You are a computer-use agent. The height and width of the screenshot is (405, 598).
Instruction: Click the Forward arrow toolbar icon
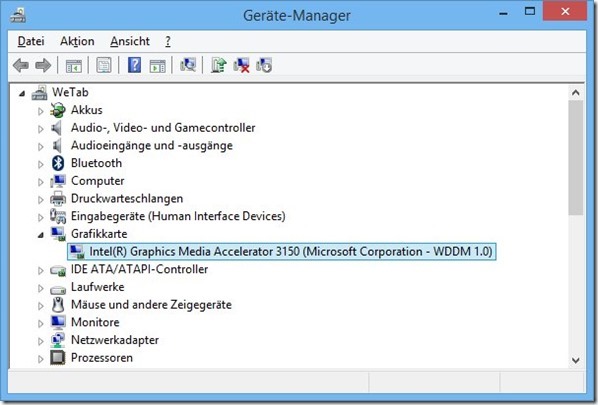pos(43,65)
